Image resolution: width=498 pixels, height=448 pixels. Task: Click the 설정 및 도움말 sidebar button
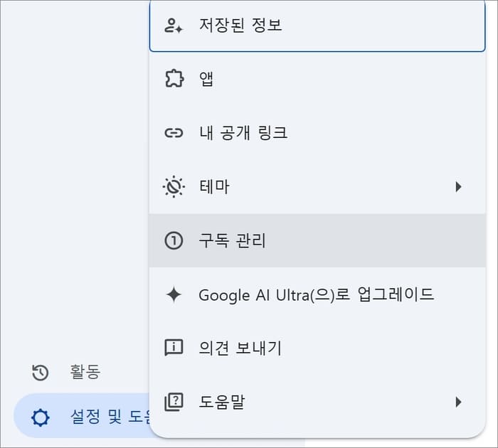[82, 416]
